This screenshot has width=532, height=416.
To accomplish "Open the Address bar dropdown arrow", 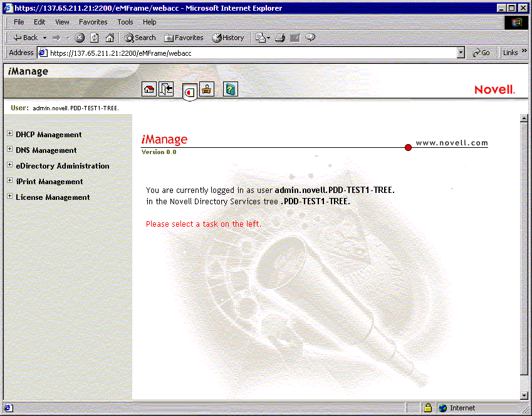I will pyautogui.click(x=462, y=53).
